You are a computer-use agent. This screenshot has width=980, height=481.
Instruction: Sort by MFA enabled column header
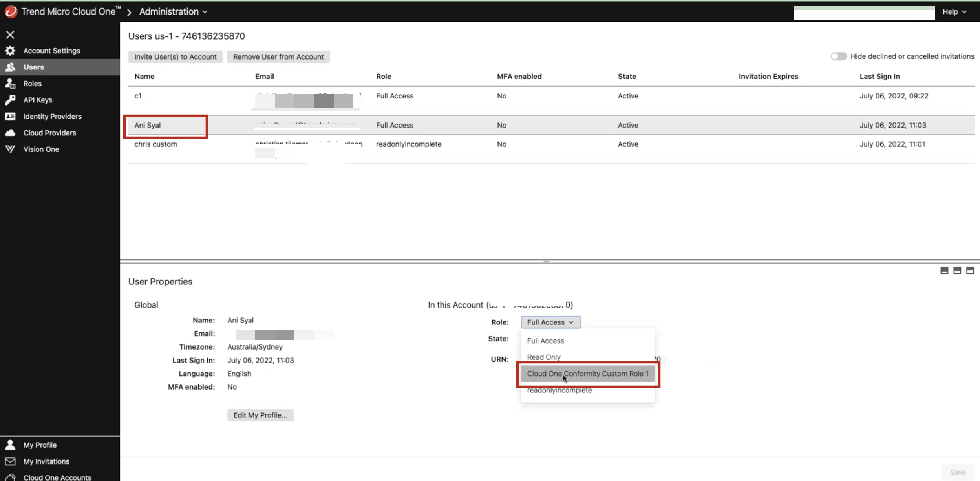[519, 76]
